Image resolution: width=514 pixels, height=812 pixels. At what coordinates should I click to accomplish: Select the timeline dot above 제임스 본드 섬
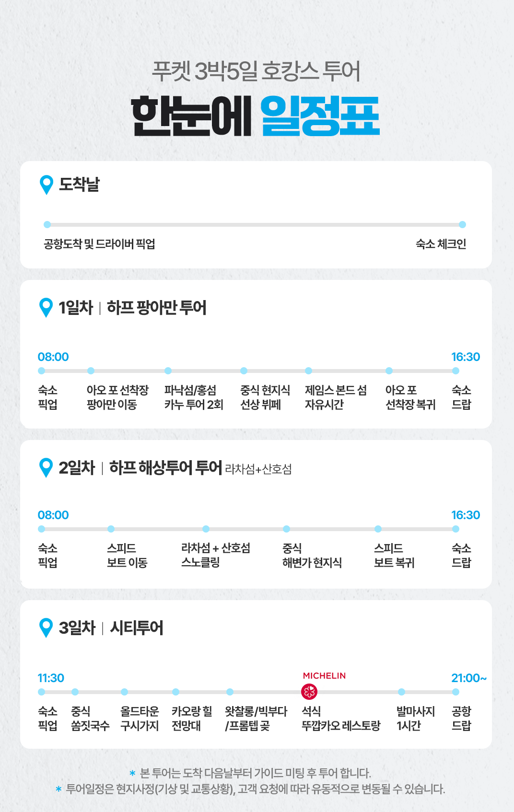click(308, 371)
